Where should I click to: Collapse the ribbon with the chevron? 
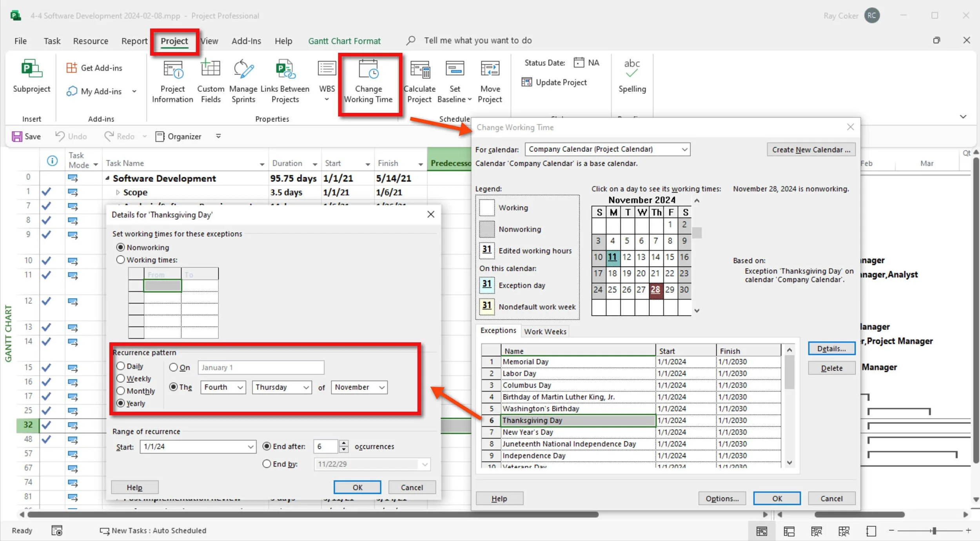963,116
